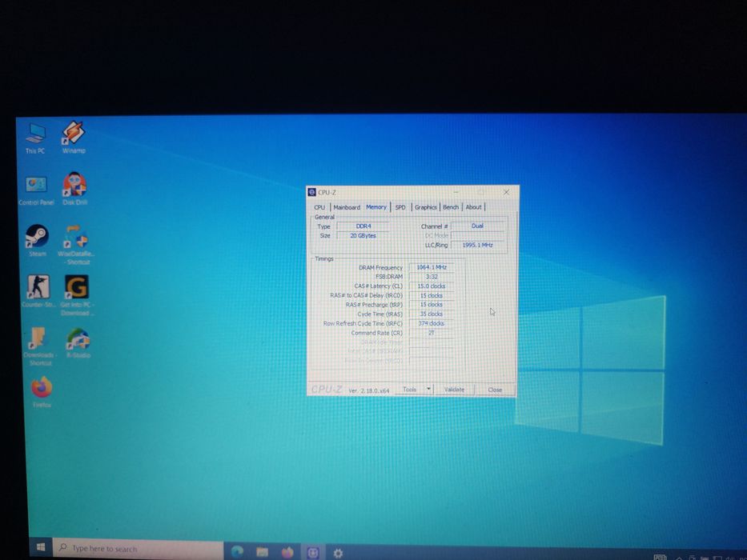Click the Command Rate 2T value
This screenshot has height=560, width=747.
click(432, 333)
